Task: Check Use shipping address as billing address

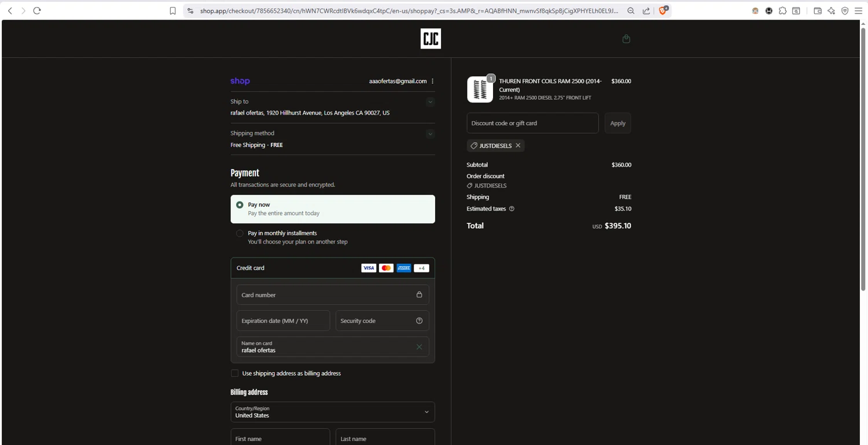Action: pos(235,373)
